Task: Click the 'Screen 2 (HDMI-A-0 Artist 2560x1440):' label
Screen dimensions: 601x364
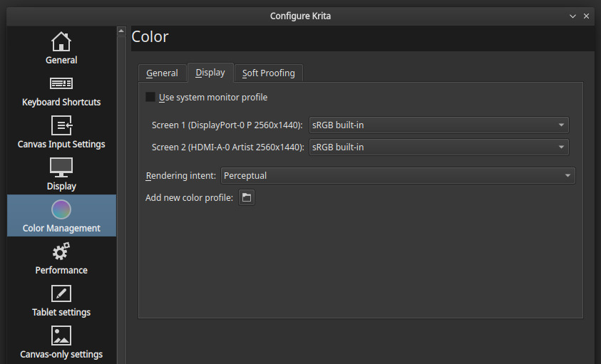Action: 227,147
